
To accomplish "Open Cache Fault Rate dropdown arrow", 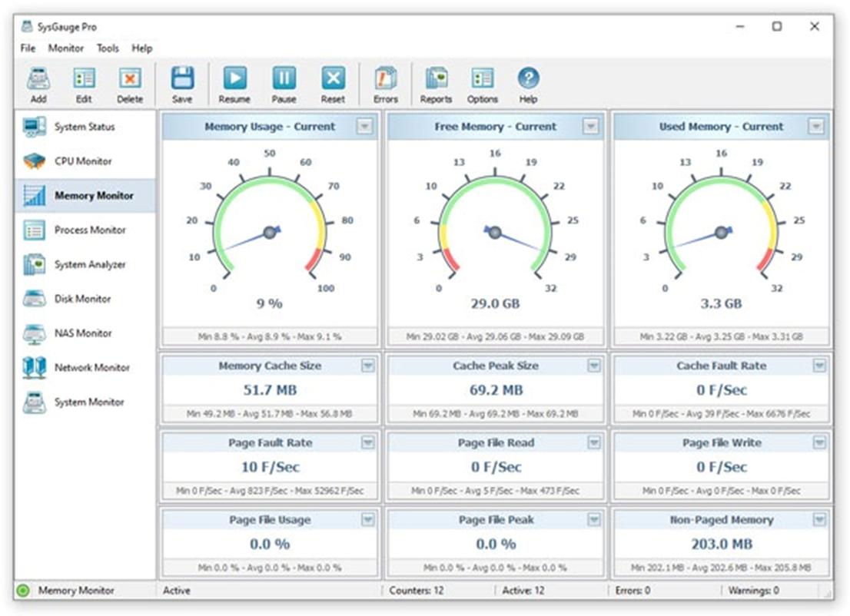I will coord(819,366).
